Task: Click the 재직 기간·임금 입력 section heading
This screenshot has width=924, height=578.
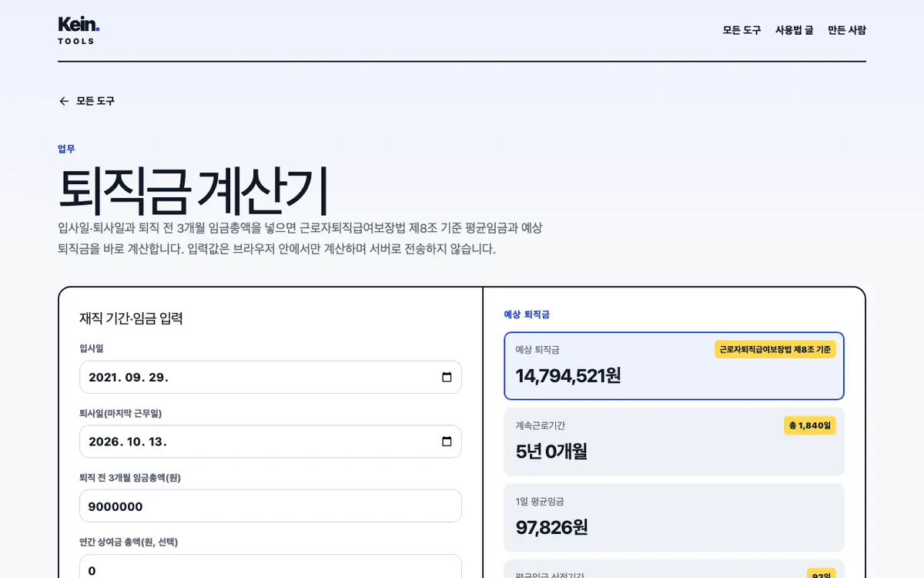Action: click(x=131, y=318)
